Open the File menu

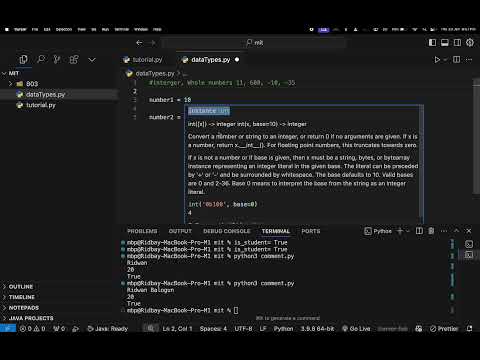(x=35, y=29)
